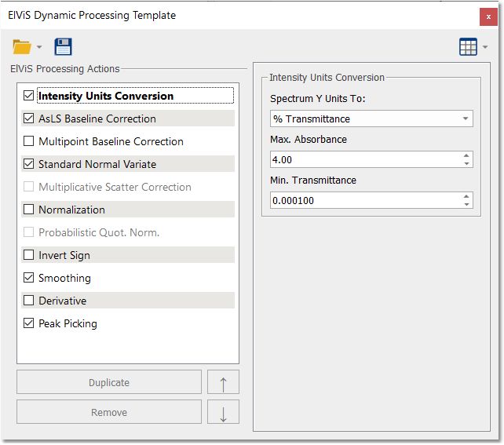This screenshot has width=504, height=445.
Task: Click the table grid icon in toolbar
Action: (x=468, y=47)
